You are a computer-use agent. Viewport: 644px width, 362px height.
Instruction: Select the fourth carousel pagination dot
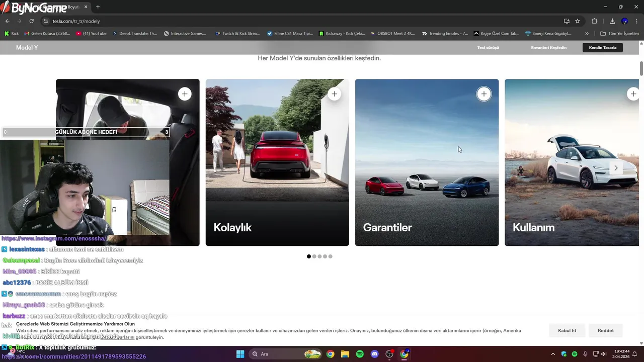325,256
